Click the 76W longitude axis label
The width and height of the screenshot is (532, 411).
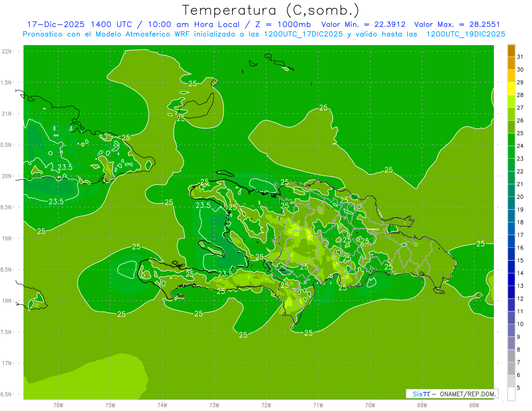tap(58, 405)
